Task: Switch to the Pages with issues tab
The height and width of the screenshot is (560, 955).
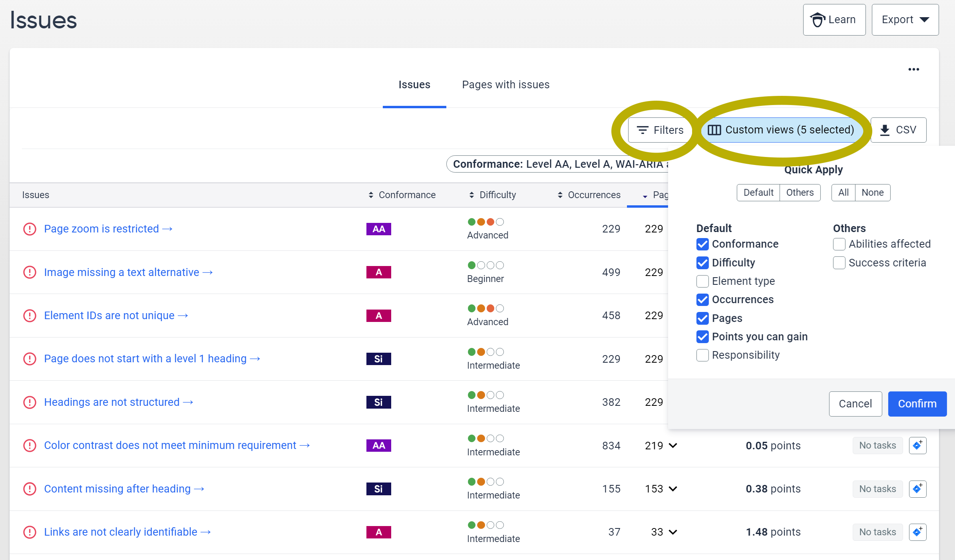Action: (505, 85)
